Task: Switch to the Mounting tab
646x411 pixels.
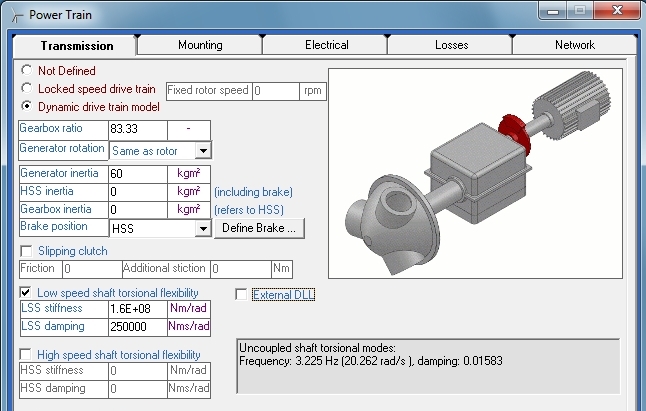Action: click(200, 45)
